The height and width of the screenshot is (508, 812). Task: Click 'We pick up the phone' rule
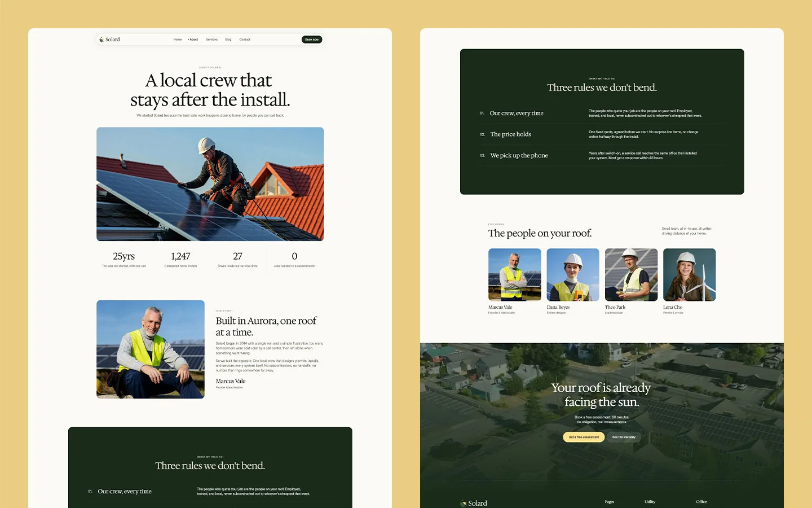[602, 155]
